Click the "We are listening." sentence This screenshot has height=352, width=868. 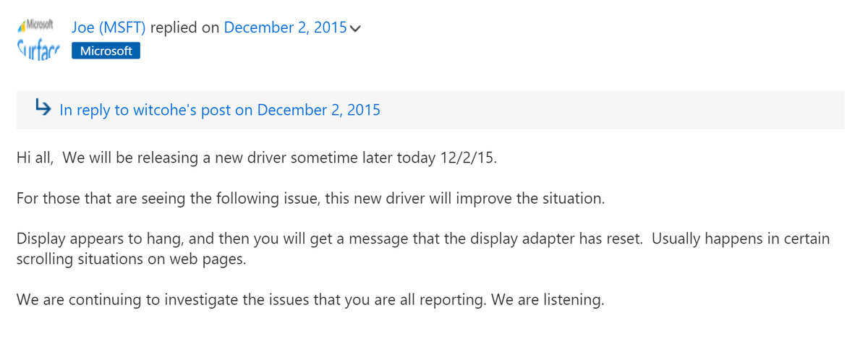click(547, 300)
